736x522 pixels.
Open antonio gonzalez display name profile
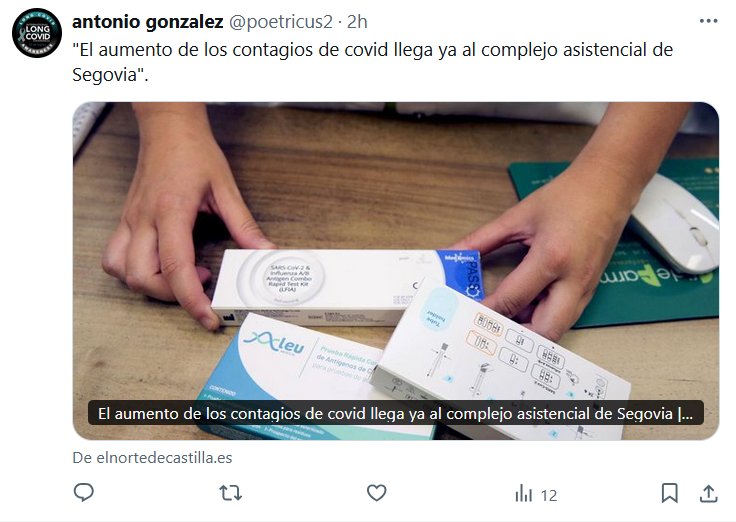coord(147,22)
